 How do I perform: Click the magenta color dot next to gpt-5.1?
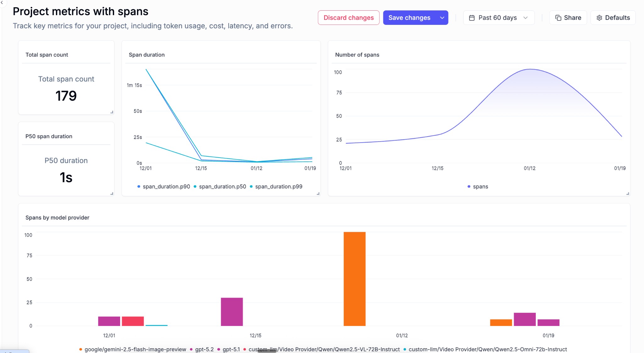pyautogui.click(x=218, y=349)
